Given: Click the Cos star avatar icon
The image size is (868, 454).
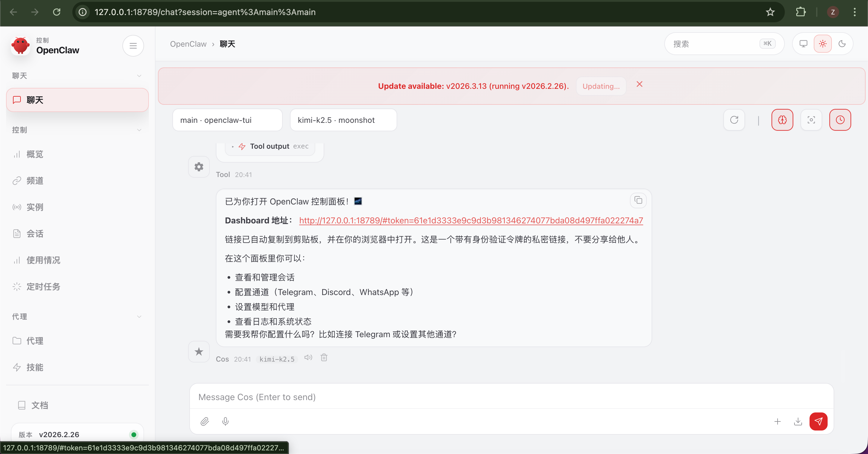Looking at the screenshot, I should pyautogui.click(x=199, y=352).
